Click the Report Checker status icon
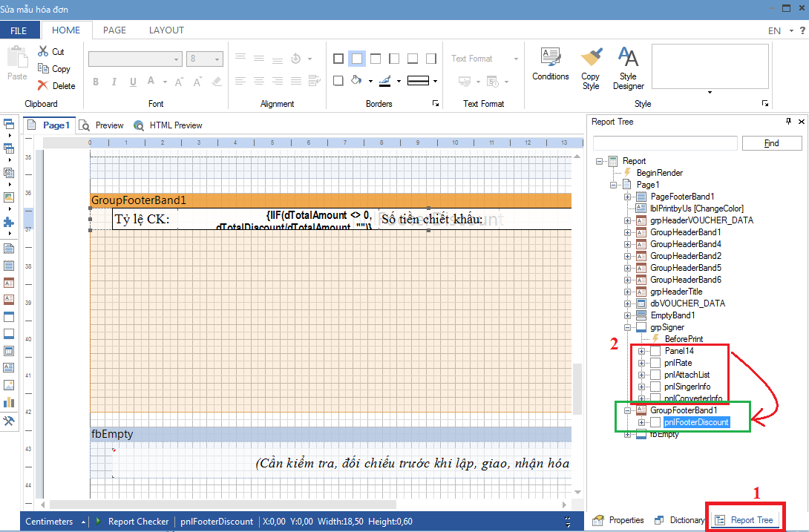The image size is (809, 532). tap(98, 521)
